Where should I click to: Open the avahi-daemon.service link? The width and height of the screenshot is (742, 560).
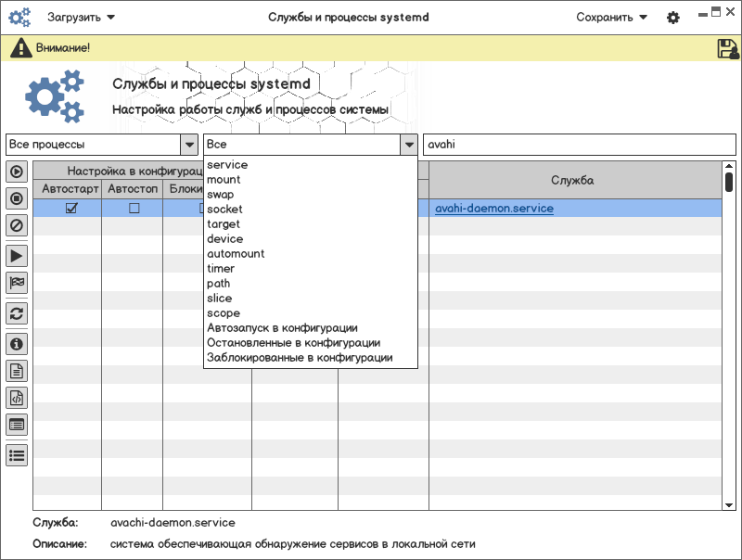click(493, 209)
